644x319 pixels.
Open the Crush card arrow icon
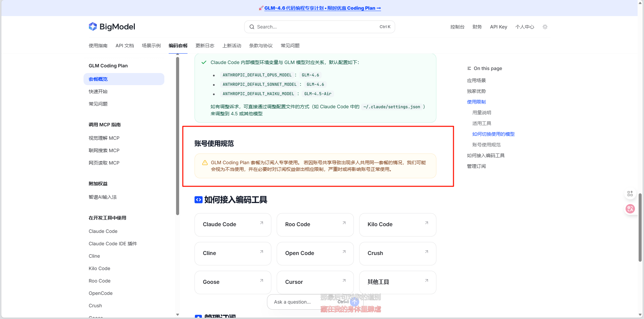tap(427, 252)
